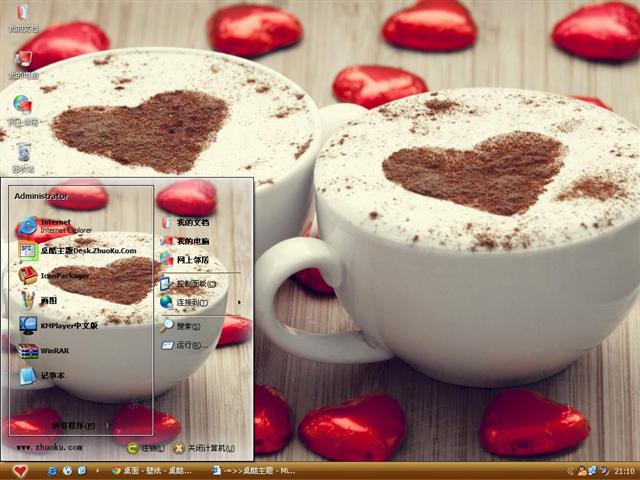Open the 我的电脑 desktop icon
The width and height of the screenshot is (640, 480).
(x=23, y=64)
